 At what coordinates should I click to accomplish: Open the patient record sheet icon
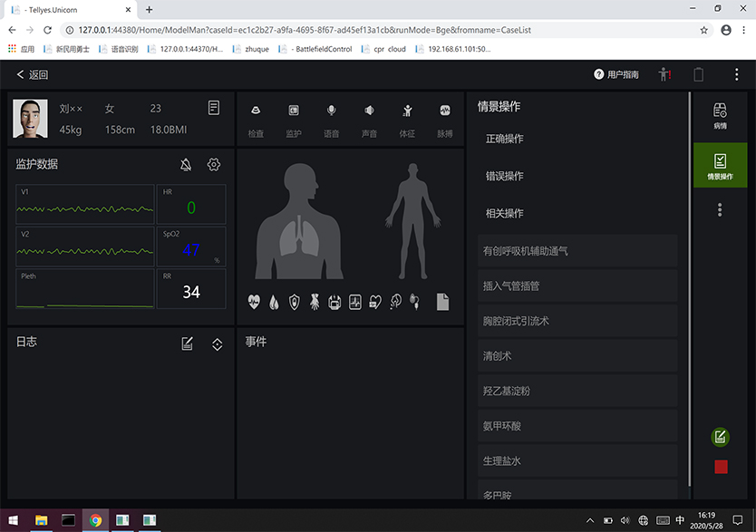[x=214, y=108]
